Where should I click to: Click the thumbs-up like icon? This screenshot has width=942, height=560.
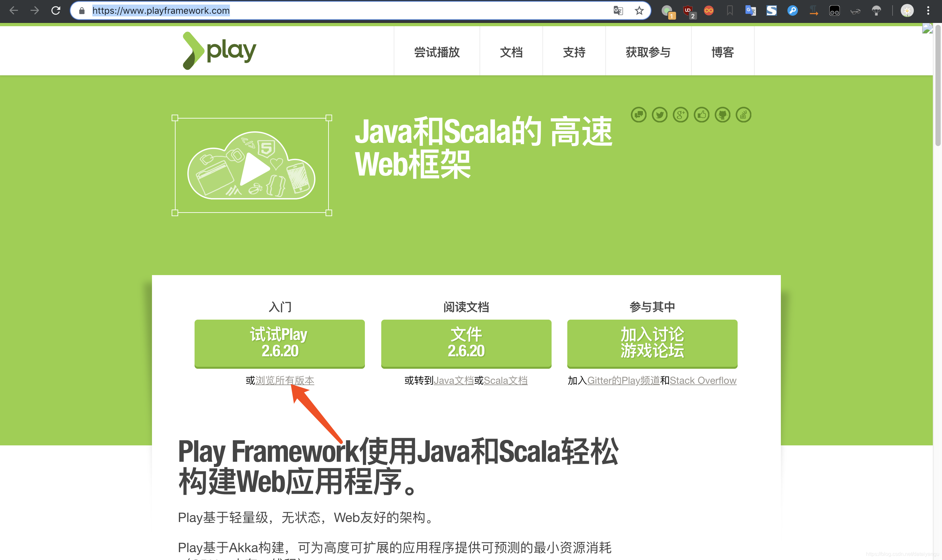click(702, 115)
